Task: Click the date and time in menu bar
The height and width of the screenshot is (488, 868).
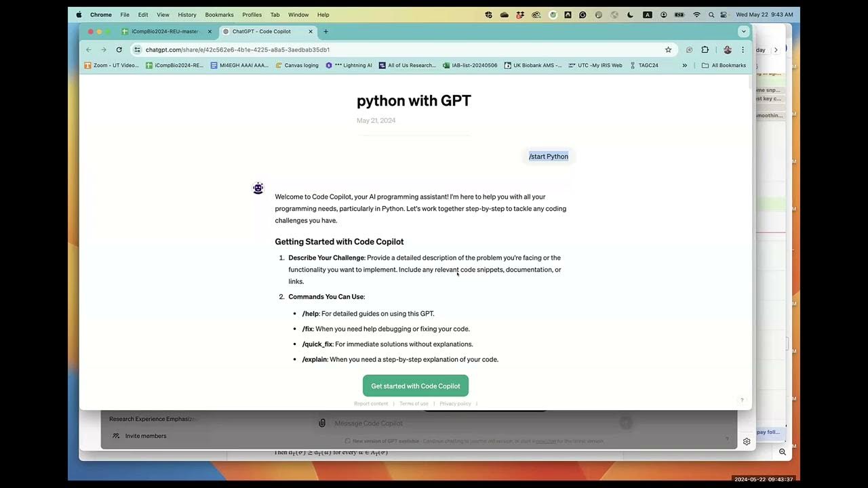Action: click(x=764, y=14)
